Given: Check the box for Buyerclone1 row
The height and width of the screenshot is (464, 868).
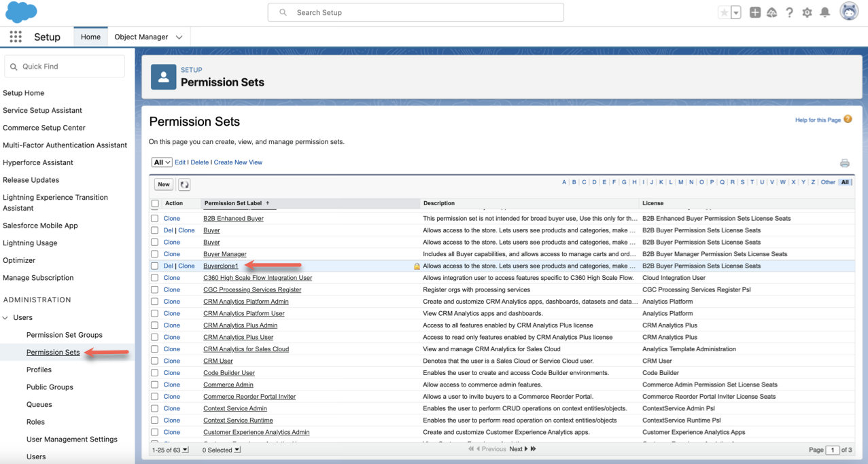Looking at the screenshot, I should click(x=155, y=266).
